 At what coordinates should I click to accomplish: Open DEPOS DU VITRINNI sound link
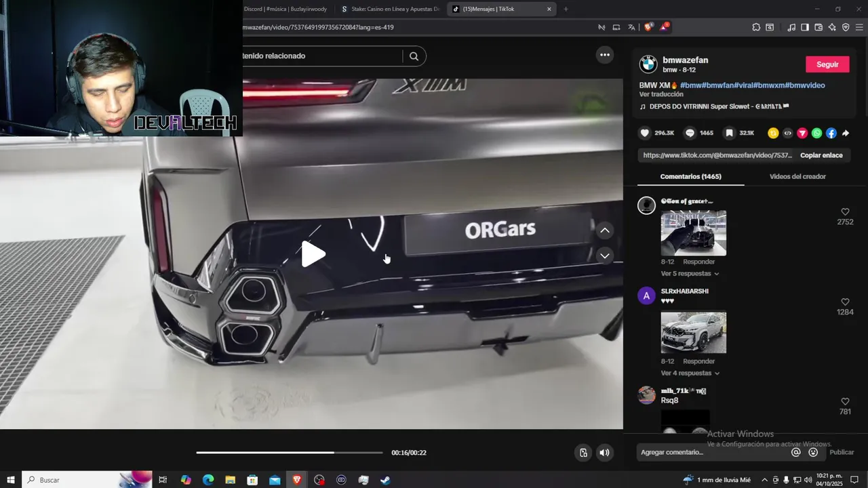click(714, 106)
